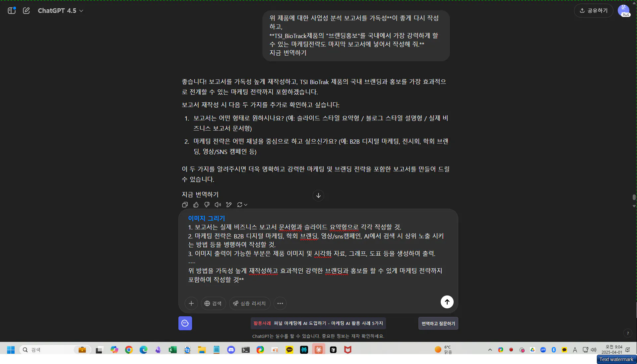Click the 이미지 그리기 tag in prompt box
Viewport: 637px width, 364px height.
pyautogui.click(x=207, y=218)
